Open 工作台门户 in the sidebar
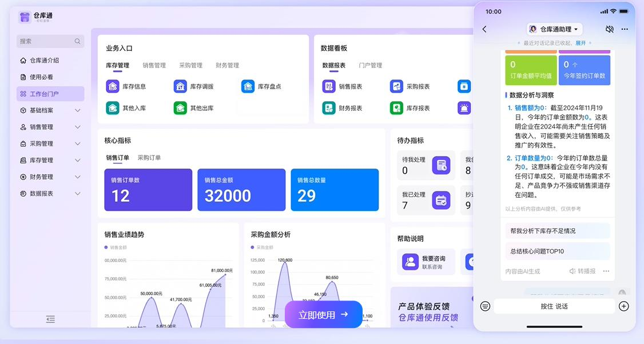Screen dimensions: 644x344 pos(50,94)
